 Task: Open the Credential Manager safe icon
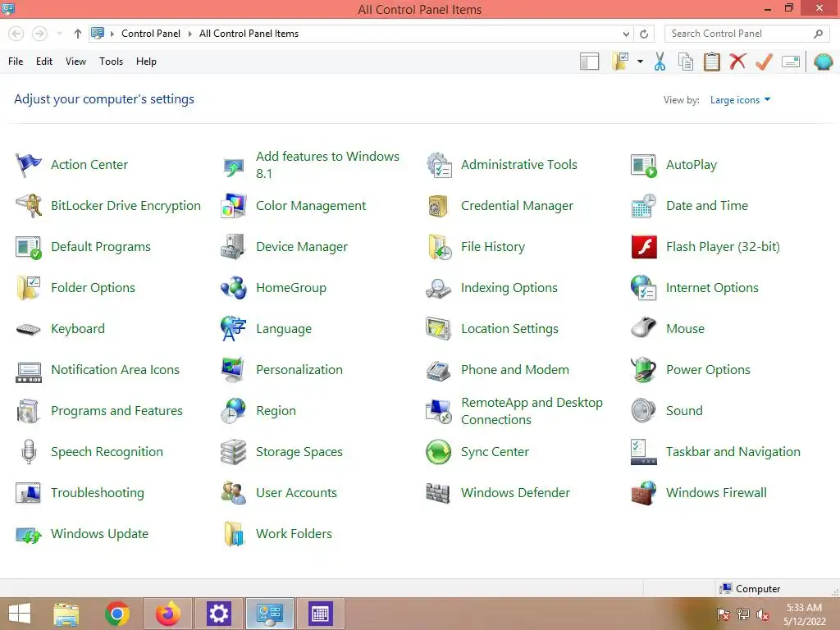tap(438, 206)
